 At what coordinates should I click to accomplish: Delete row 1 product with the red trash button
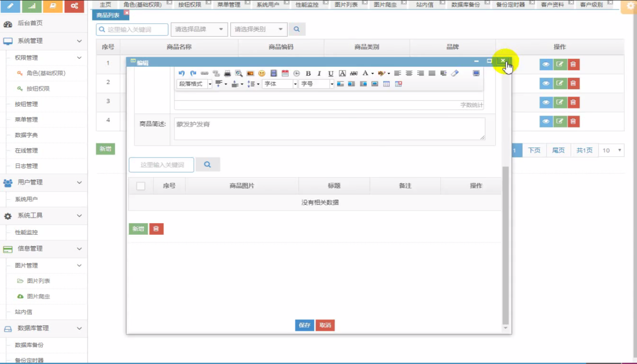(x=573, y=64)
